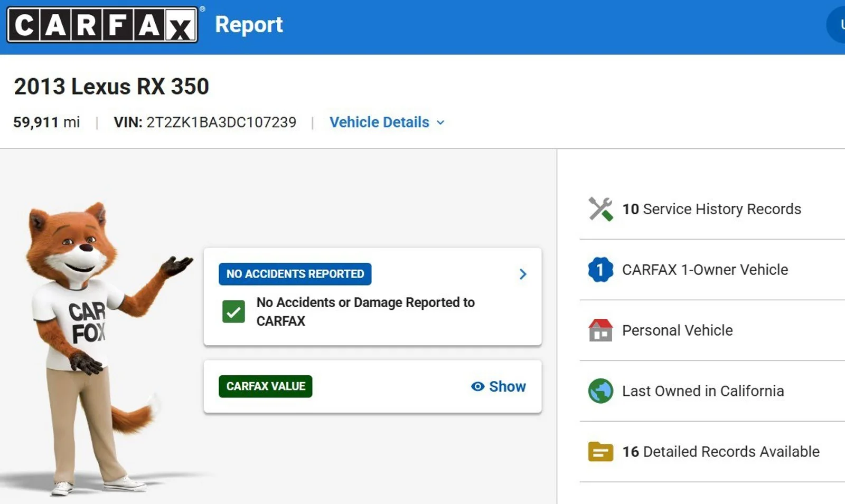The height and width of the screenshot is (504, 845).
Task: Click the NO ACCIDENTS REPORTED badge
Action: point(295,274)
